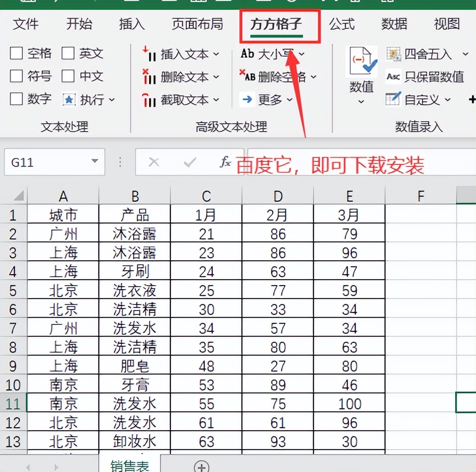Check the 空格 checkbox
The image size is (476, 472).
16,53
